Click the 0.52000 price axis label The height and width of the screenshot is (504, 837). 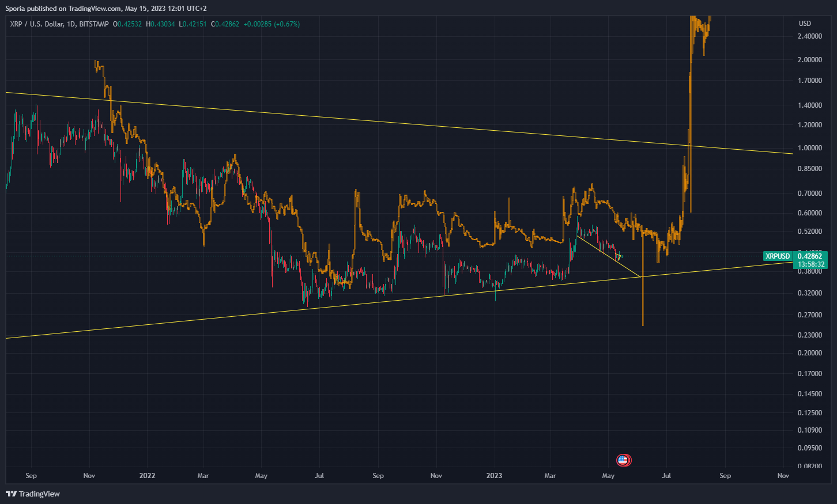point(810,232)
